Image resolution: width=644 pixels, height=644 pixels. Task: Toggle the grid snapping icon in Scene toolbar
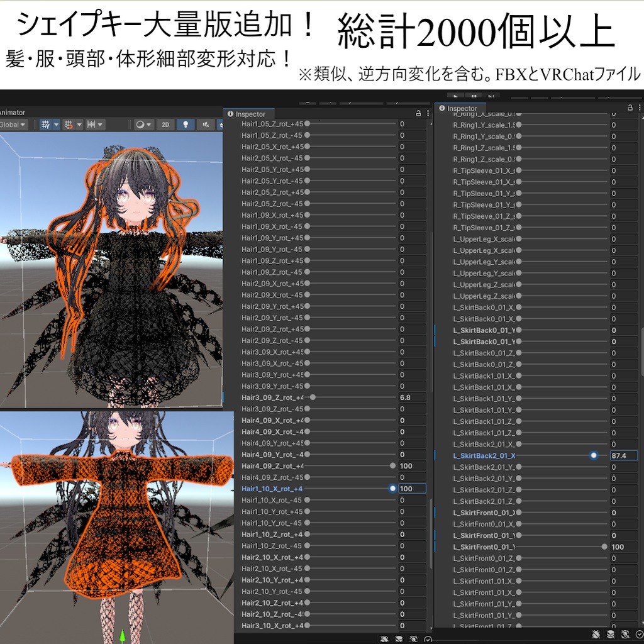coord(45,125)
